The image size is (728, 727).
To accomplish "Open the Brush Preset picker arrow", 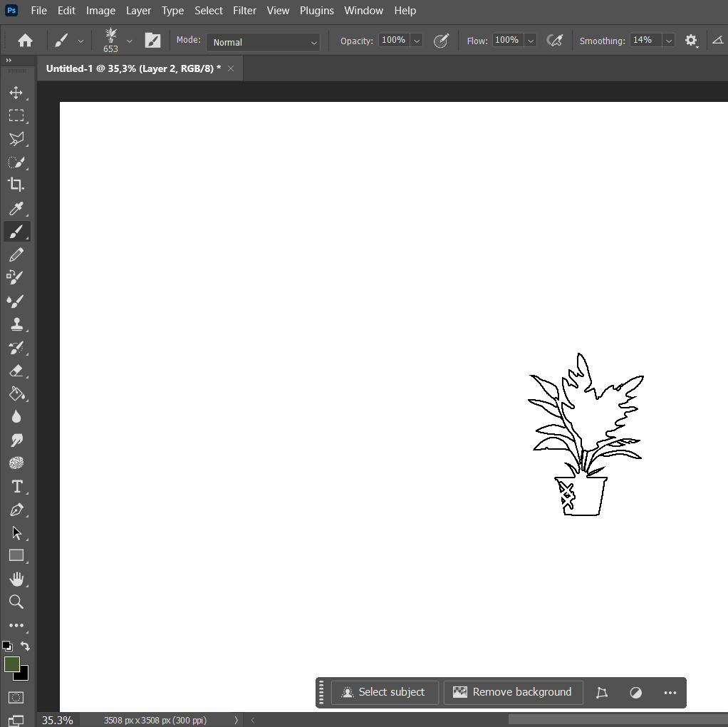I will (129, 41).
